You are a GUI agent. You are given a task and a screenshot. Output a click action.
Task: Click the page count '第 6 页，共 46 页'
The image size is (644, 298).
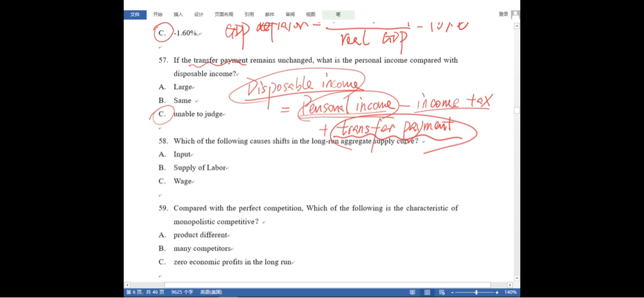coord(145,292)
